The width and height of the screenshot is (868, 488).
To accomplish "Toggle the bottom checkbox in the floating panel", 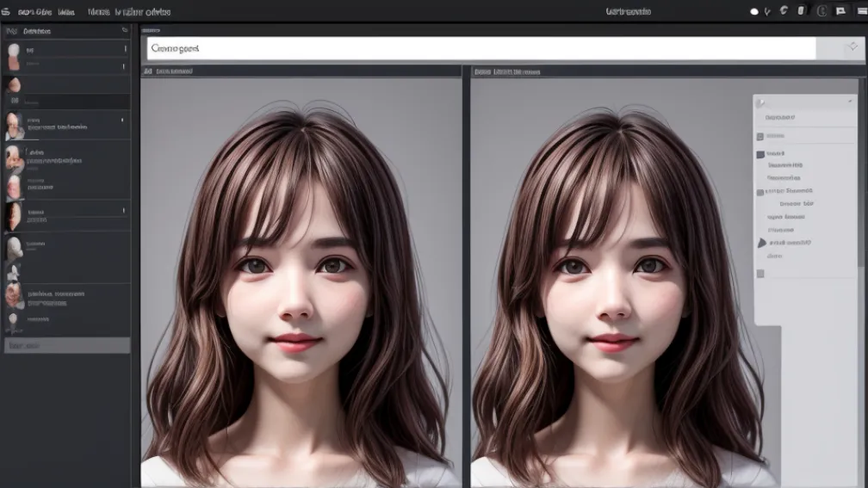I will click(760, 274).
